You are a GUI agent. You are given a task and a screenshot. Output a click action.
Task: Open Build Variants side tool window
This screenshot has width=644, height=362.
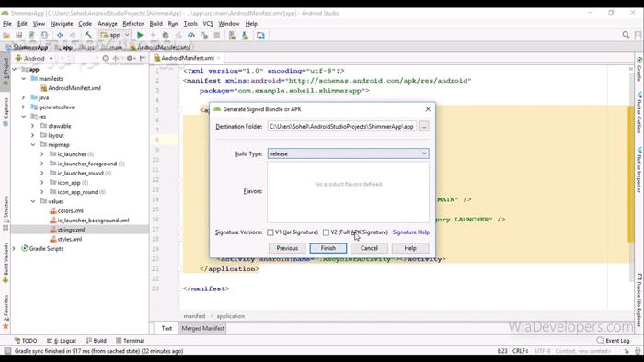[x=6, y=263]
